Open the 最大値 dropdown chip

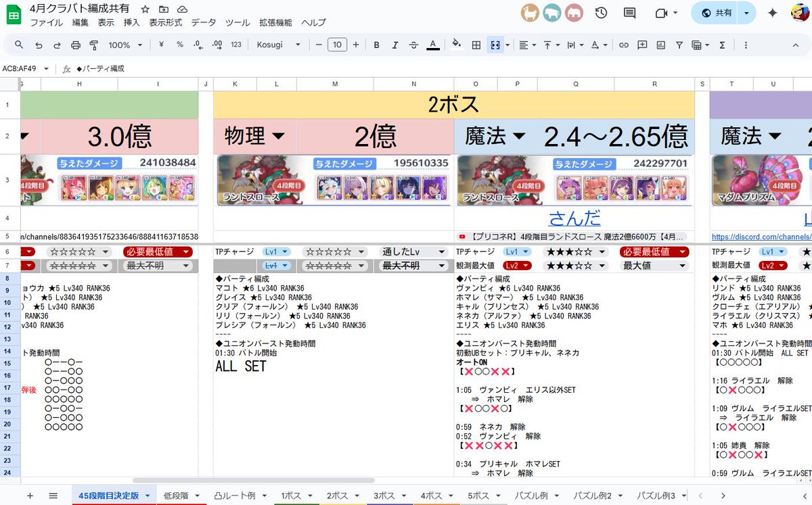point(654,266)
